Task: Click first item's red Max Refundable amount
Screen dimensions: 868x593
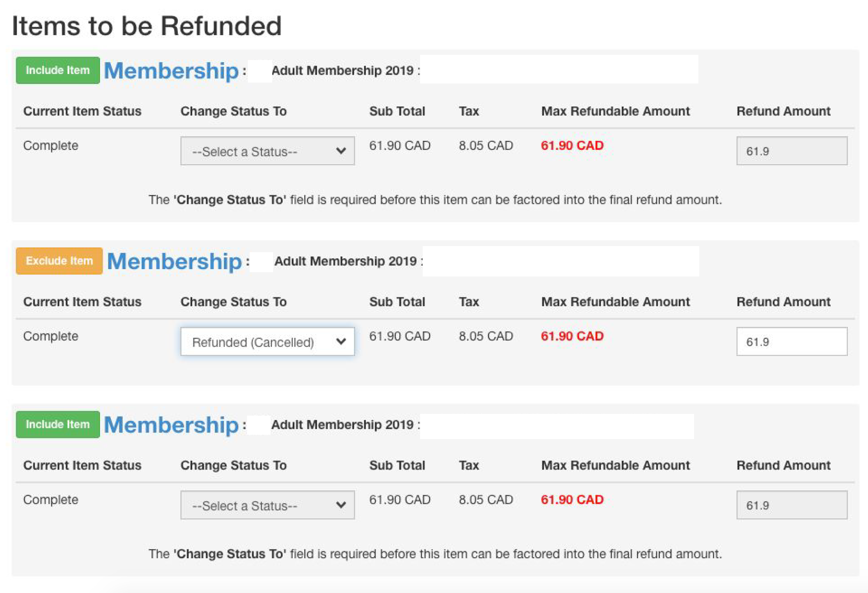Action: coord(572,145)
